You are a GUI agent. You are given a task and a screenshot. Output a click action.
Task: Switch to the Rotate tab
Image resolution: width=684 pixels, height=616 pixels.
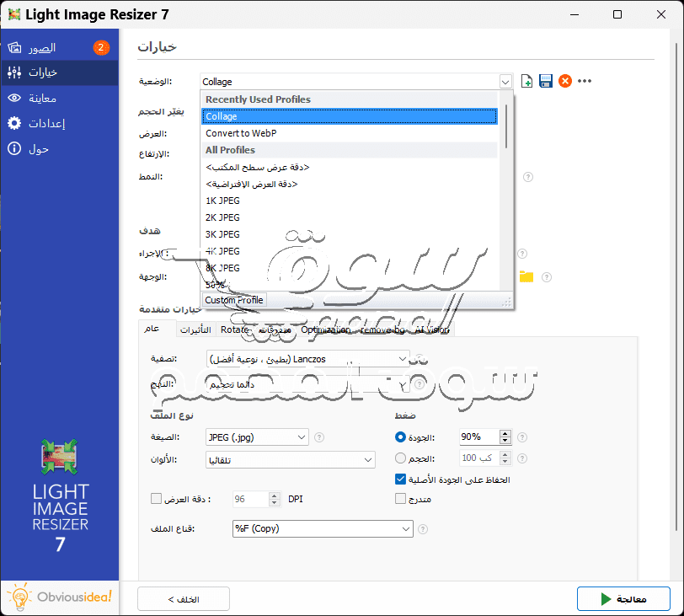pos(233,329)
